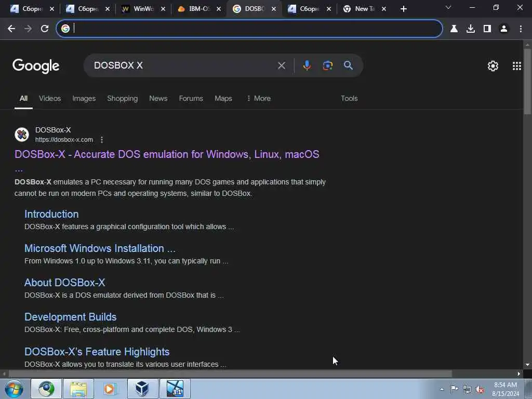Image resolution: width=532 pixels, height=399 pixels.
Task: Open Development Builds sitelink
Action: pos(71,317)
